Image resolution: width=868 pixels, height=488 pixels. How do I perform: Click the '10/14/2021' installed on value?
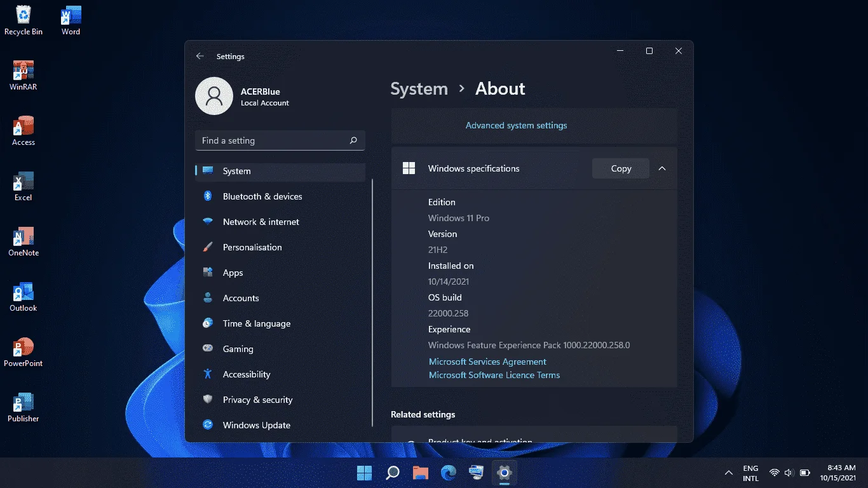(x=449, y=281)
